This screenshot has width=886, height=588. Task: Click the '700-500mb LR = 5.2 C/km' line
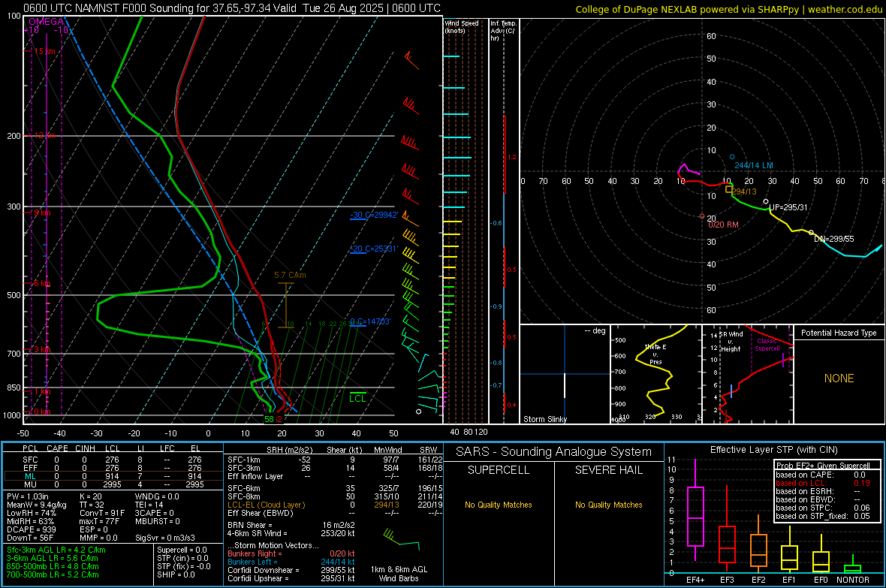tap(53, 574)
